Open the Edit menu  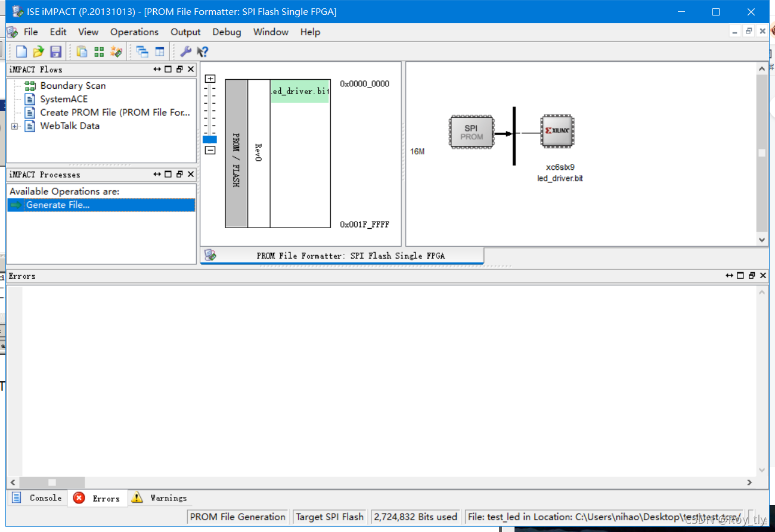coord(58,32)
